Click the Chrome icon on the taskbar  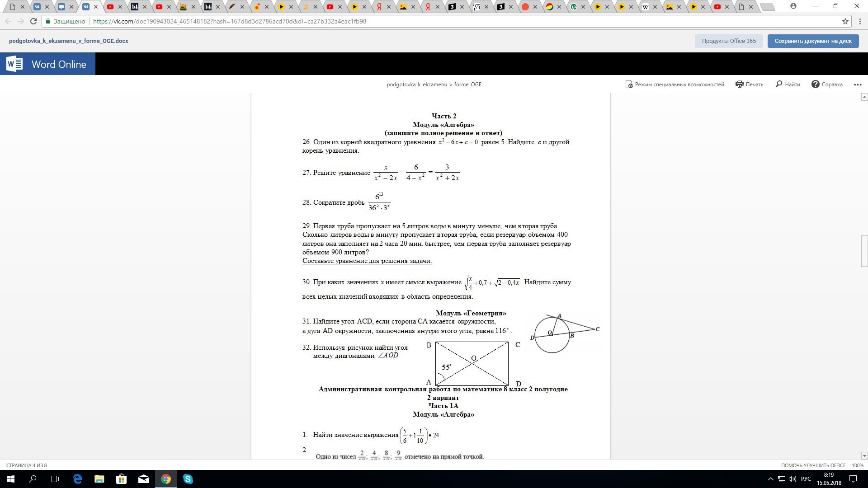pos(165,479)
